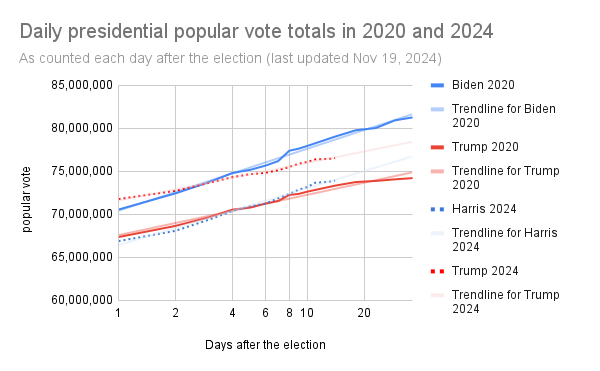The height and width of the screenshot is (371, 600).
Task: Click the Biden 2020 legend color swatch
Action: [437, 85]
